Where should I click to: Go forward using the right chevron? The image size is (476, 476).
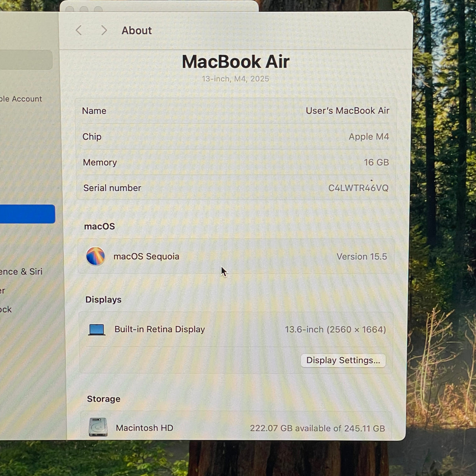[x=104, y=30]
